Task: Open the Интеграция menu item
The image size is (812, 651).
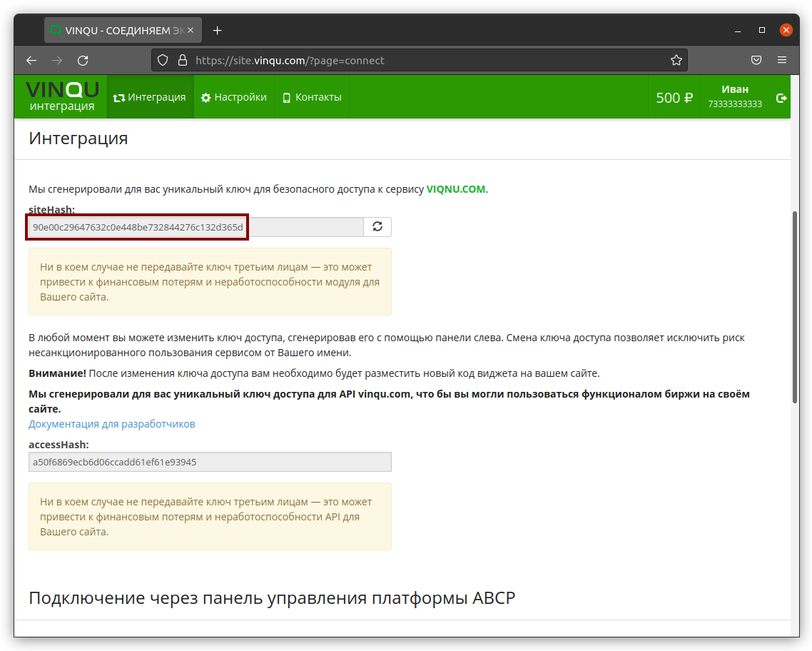Action: [x=150, y=97]
